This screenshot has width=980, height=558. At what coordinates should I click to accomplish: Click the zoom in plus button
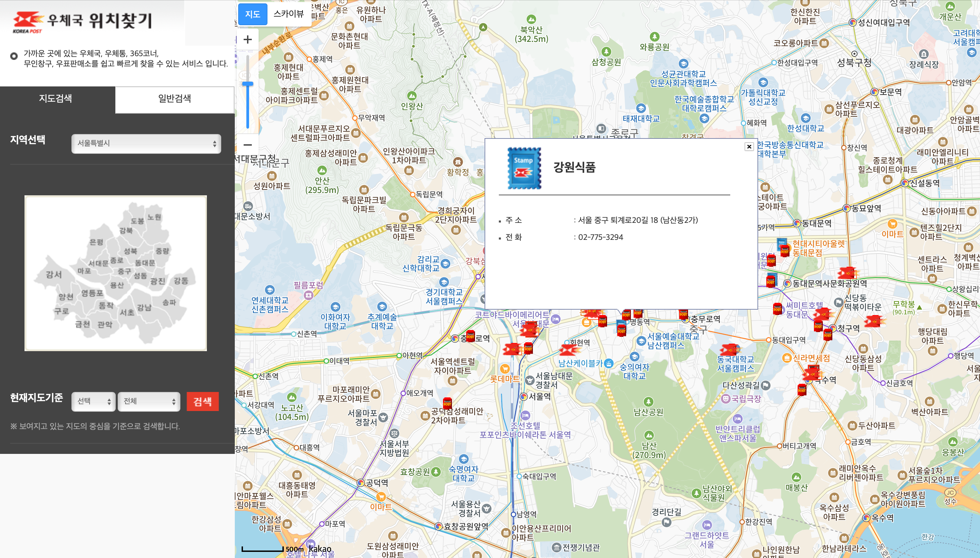248,39
